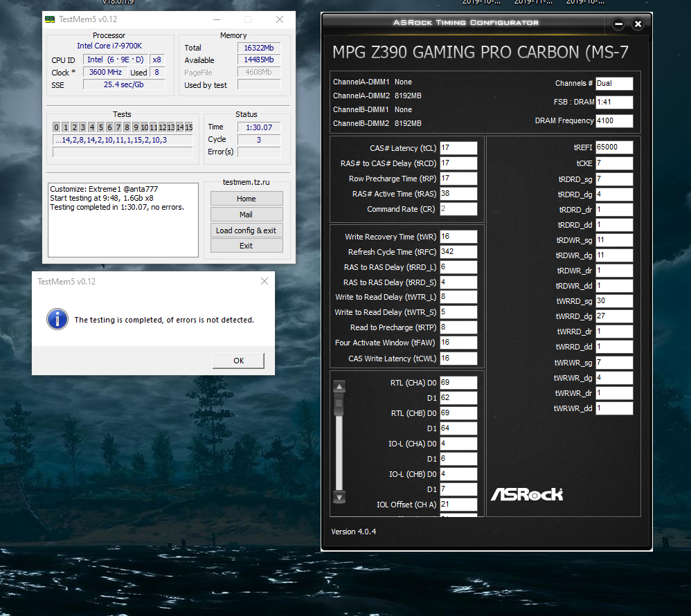Click the scroll up arrow in RTL panel

[x=339, y=386]
